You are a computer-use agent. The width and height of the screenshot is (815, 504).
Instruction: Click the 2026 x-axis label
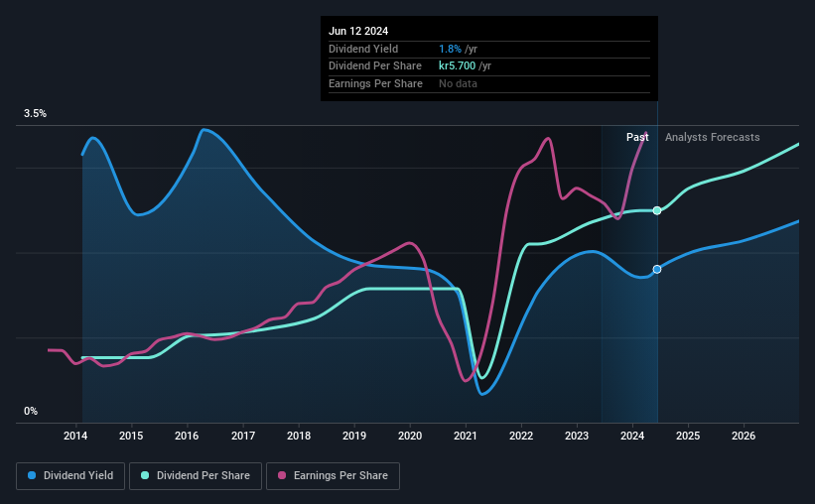click(744, 436)
